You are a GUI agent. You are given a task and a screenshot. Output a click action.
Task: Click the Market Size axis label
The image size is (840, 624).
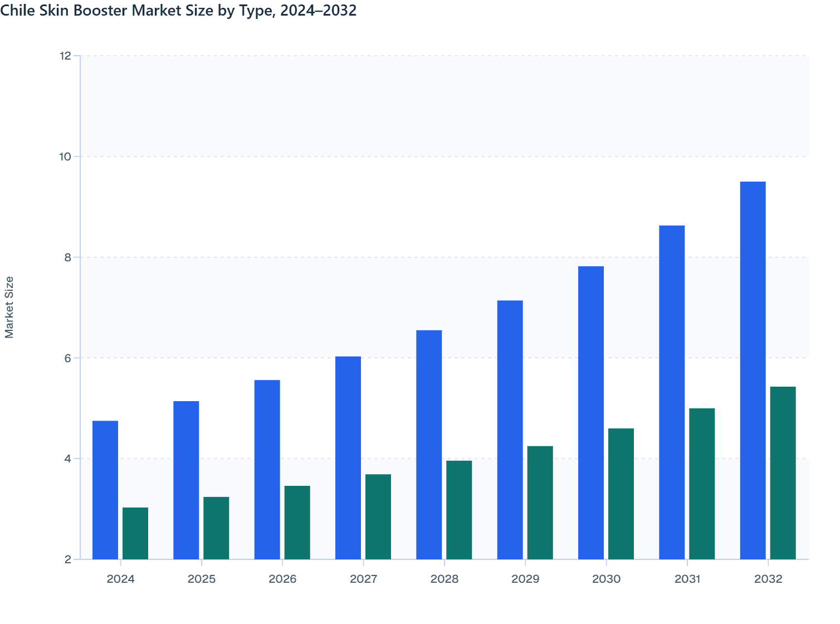pos(10,306)
